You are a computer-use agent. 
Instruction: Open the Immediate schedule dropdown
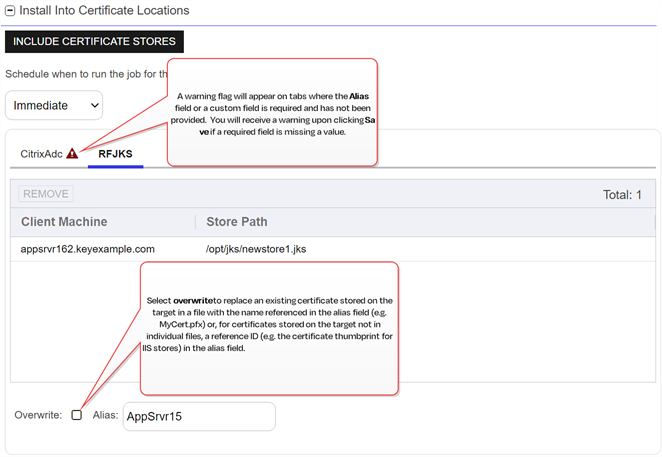54,104
